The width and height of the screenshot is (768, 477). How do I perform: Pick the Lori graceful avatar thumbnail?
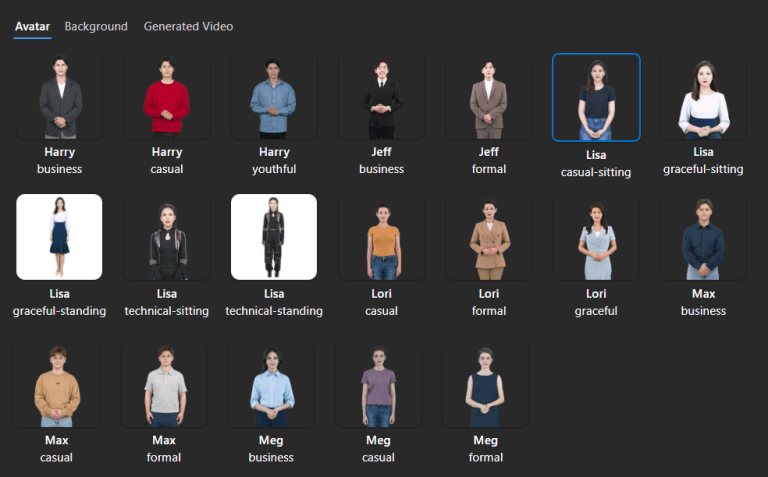pyautogui.click(x=596, y=237)
